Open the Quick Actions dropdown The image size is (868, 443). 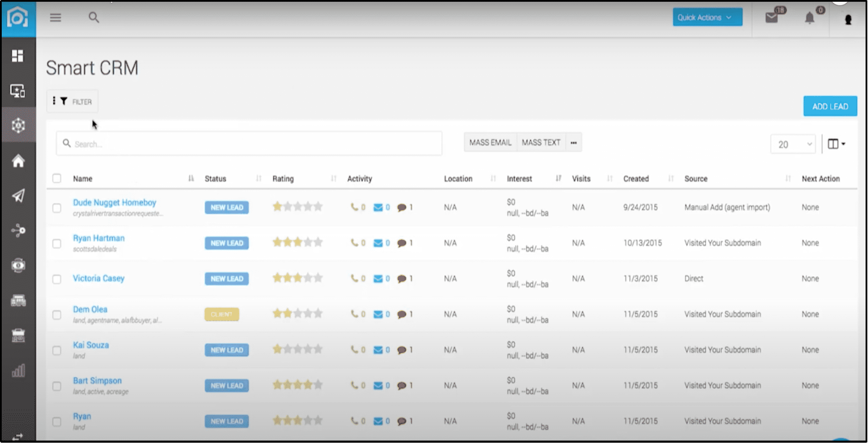(x=707, y=17)
